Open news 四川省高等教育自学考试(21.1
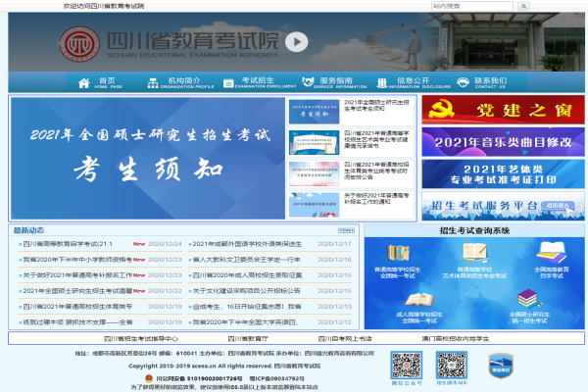The width and height of the screenshot is (588, 392). (68, 244)
